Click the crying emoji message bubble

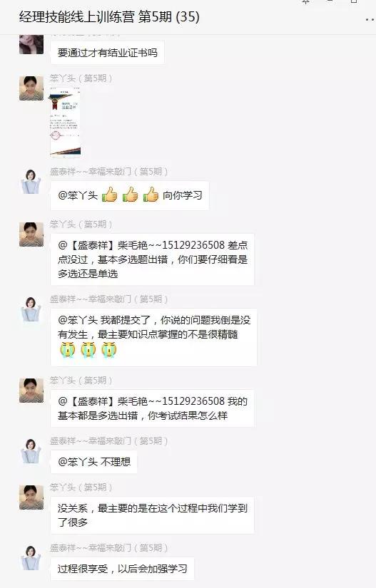pos(153,337)
